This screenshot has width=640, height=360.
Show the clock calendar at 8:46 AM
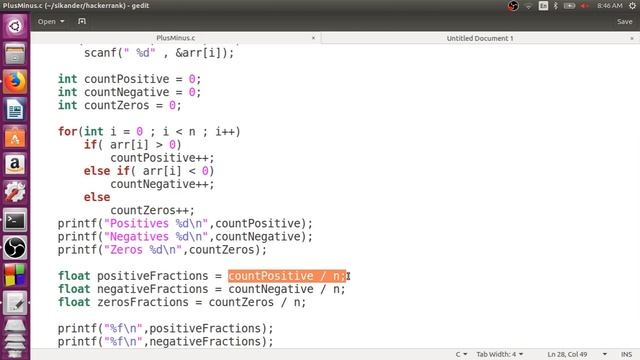tap(609, 6)
